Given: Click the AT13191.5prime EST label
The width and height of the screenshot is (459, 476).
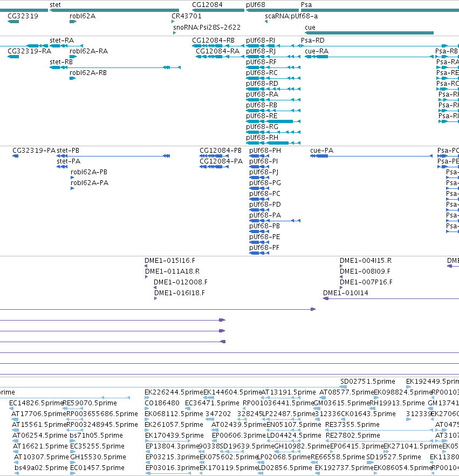Looking at the screenshot, I should pyautogui.click(x=289, y=392).
